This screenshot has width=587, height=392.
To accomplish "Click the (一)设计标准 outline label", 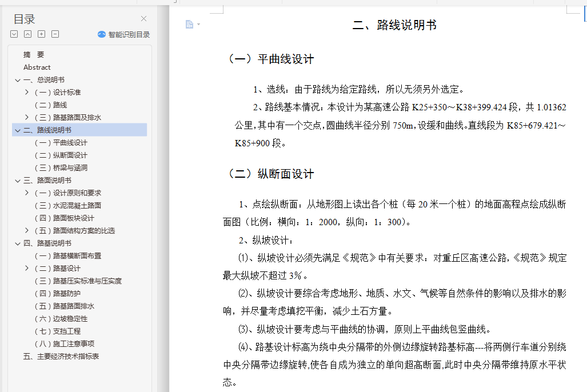I will point(58,92).
